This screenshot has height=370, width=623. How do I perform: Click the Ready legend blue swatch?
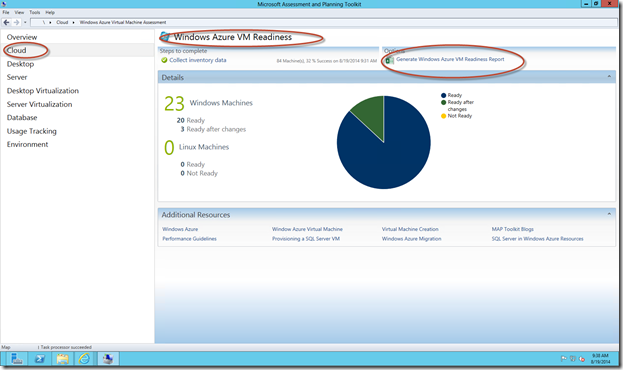pyautogui.click(x=443, y=95)
